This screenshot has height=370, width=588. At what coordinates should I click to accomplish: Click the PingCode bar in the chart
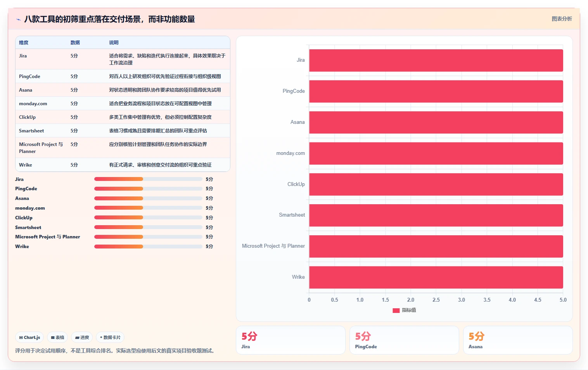436,91
